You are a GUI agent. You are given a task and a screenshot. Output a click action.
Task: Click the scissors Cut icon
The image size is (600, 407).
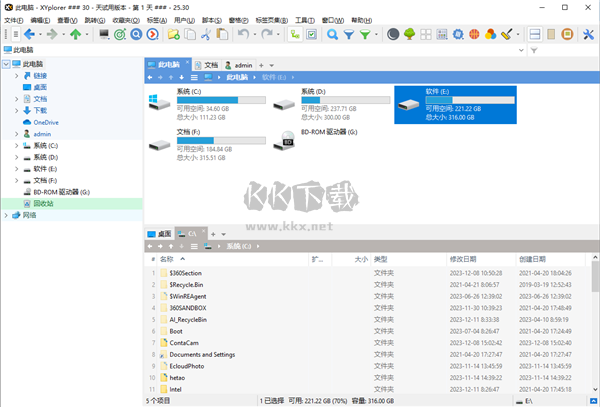(x=206, y=34)
